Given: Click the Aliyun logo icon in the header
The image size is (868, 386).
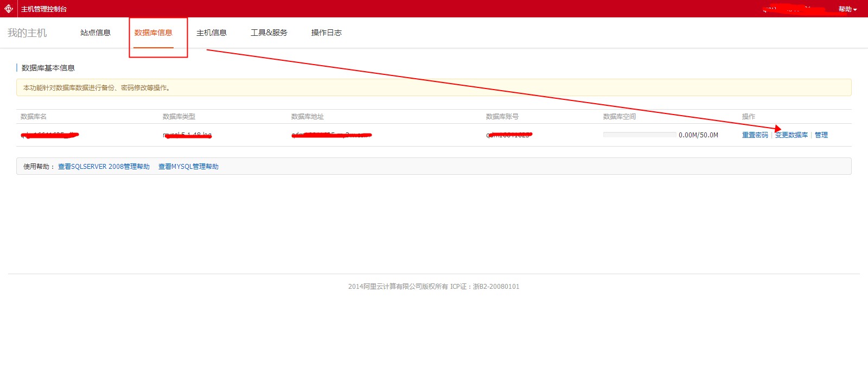Looking at the screenshot, I should [x=9, y=9].
